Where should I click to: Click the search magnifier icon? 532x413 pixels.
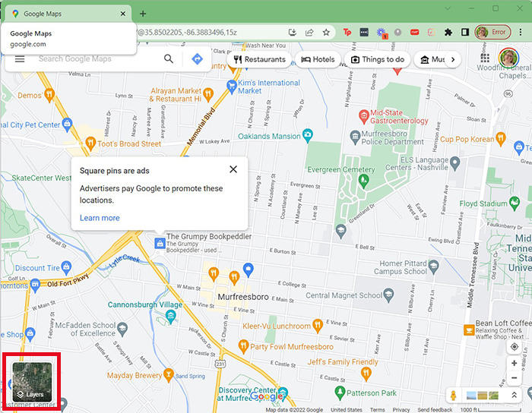(x=169, y=59)
